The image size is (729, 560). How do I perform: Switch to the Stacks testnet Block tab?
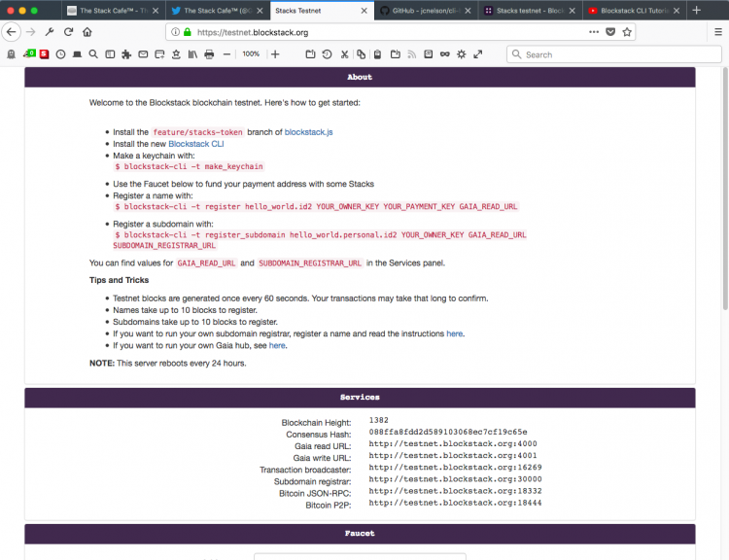pos(530,11)
